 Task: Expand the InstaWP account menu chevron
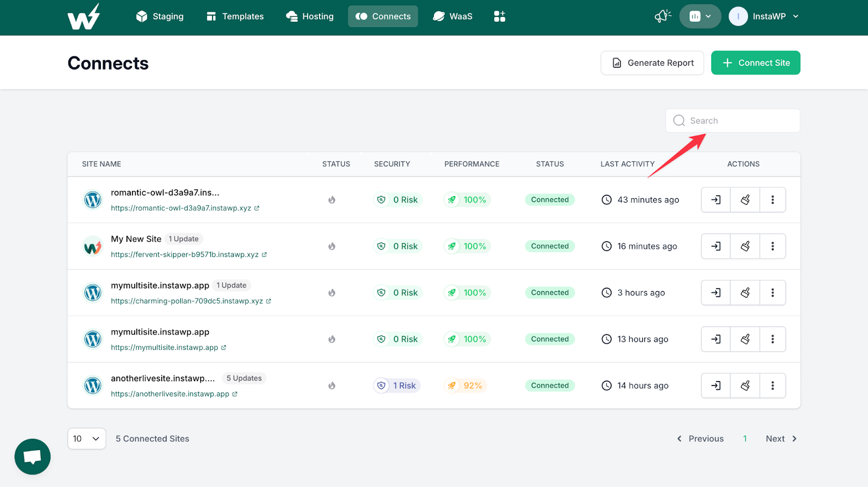(796, 16)
